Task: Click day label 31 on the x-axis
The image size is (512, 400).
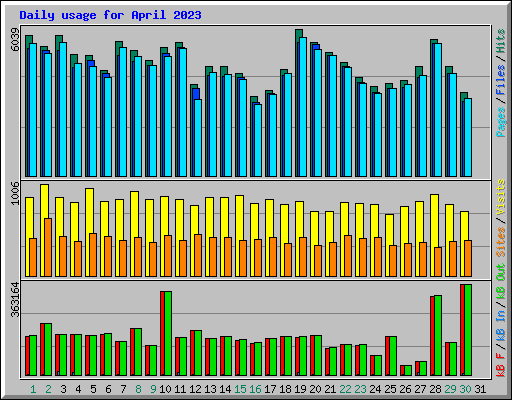Action: [x=480, y=389]
